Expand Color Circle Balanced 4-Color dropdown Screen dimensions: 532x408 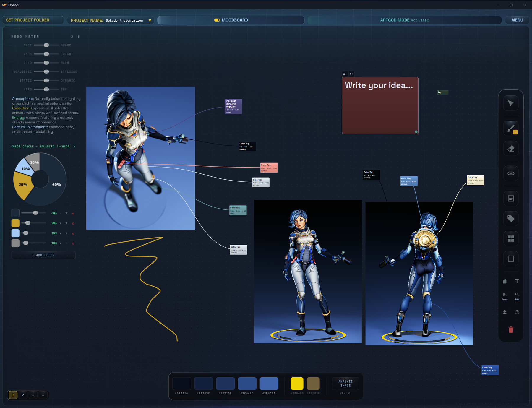pyautogui.click(x=74, y=147)
